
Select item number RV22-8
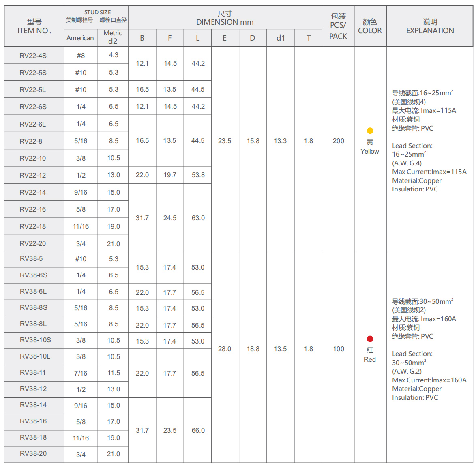pyautogui.click(x=31, y=141)
